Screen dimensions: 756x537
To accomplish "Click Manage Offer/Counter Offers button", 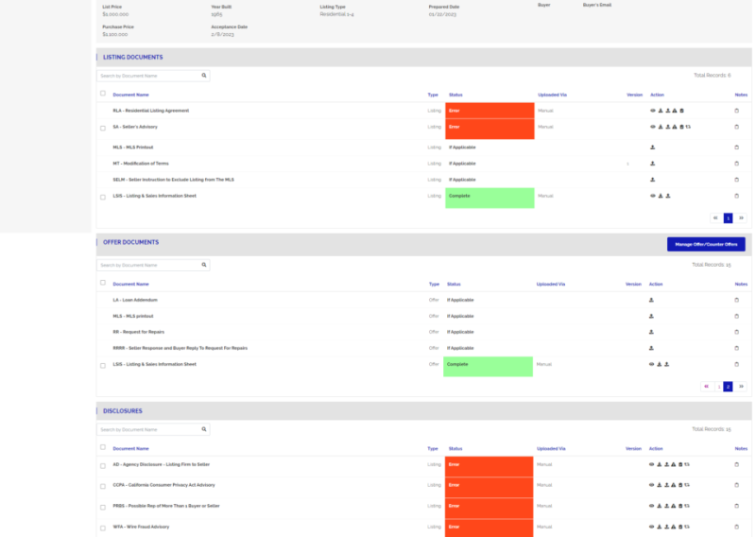I will pyautogui.click(x=705, y=244).
